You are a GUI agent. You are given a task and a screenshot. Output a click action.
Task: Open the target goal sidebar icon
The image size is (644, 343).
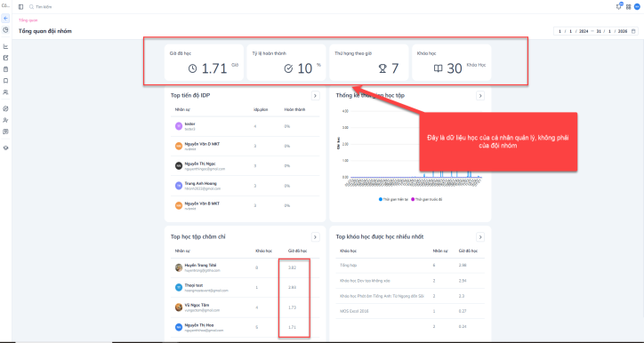[x=5, y=108]
